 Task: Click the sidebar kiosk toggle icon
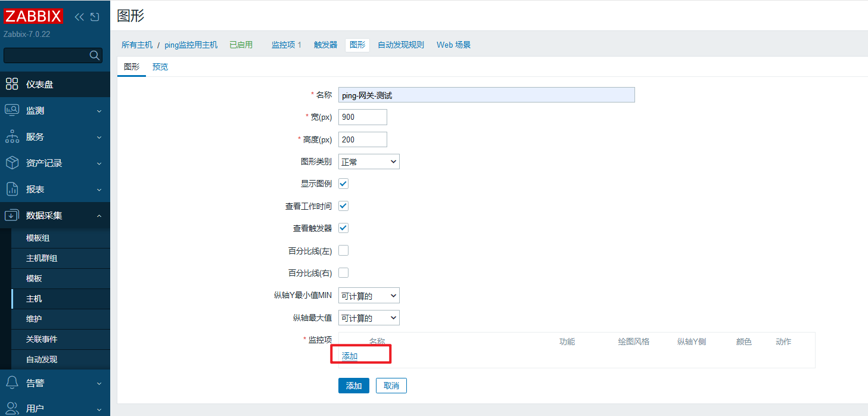[95, 17]
